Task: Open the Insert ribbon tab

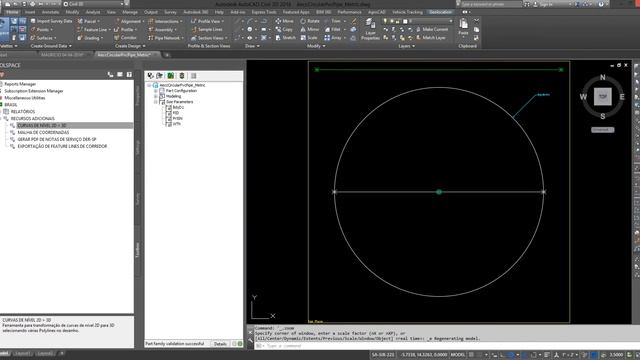Action: 30,12
